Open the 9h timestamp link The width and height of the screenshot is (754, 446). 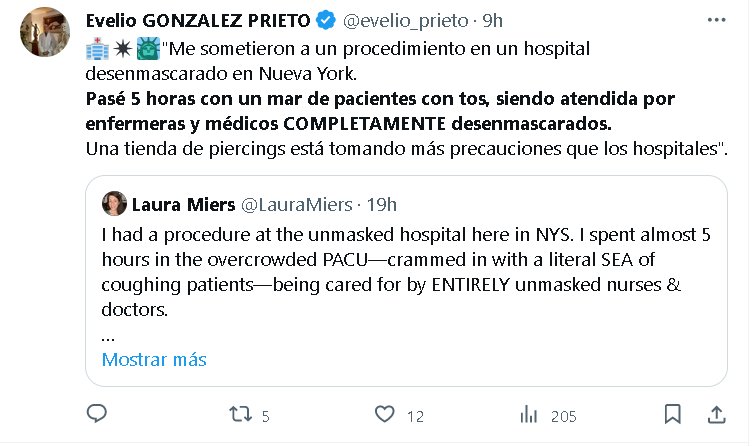(493, 19)
